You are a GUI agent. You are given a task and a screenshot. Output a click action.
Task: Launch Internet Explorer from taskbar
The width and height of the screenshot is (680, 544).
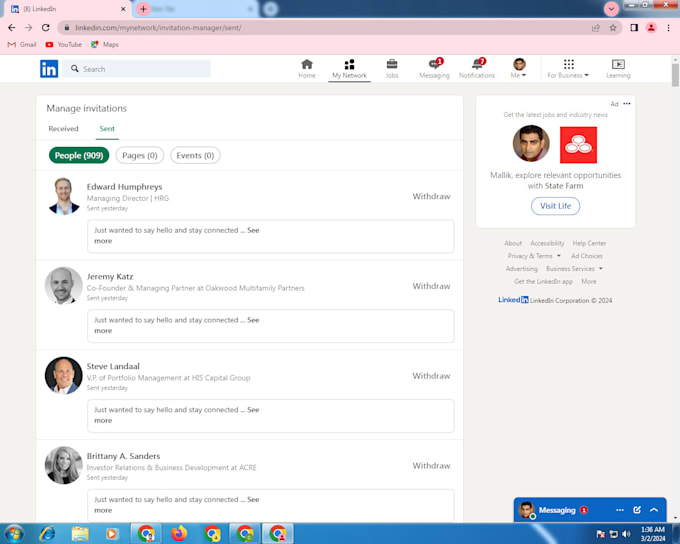pos(47,534)
